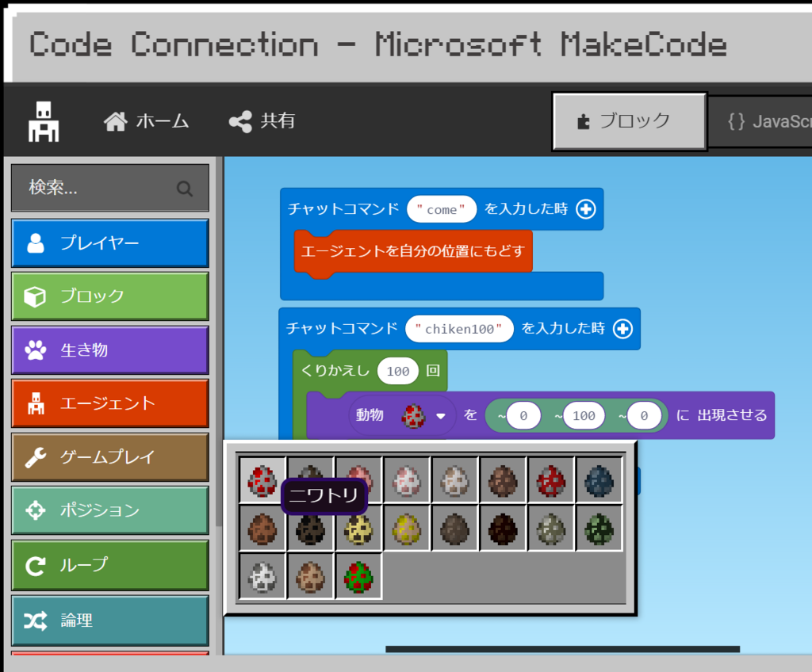Pick the reddish-brown egg starting the second row
Image resolution: width=812 pixels, height=672 pixels.
click(x=262, y=528)
